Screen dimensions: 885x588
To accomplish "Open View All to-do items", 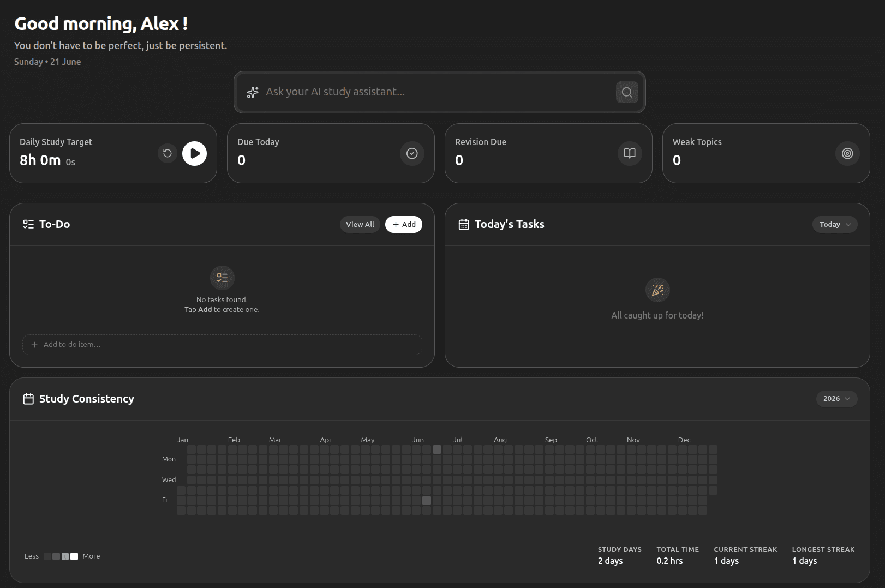I will click(360, 224).
